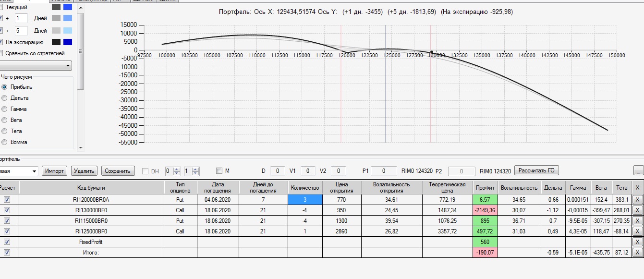Toggle the На экспирацию checkbox

1,42
